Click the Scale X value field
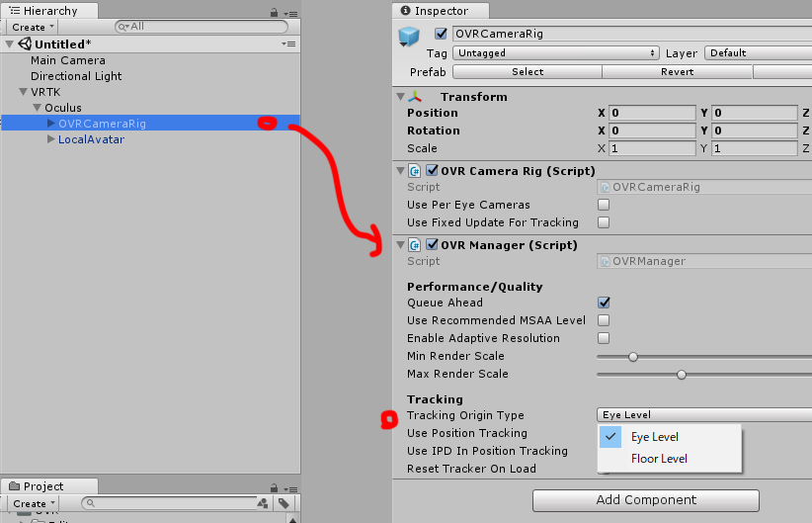812x523 pixels. [x=652, y=148]
